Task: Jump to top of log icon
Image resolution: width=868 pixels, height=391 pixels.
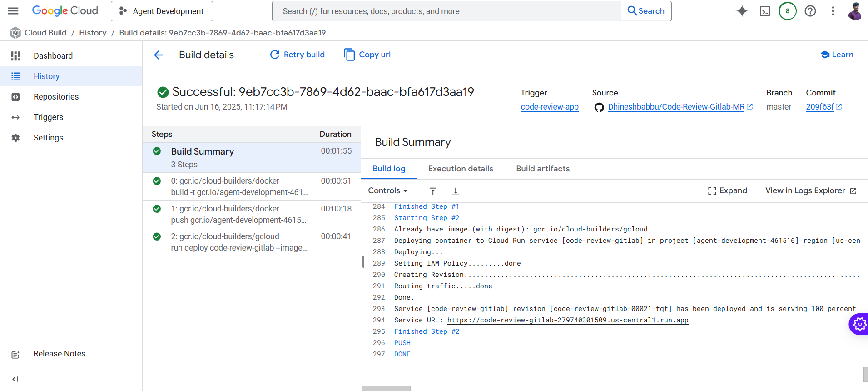Action: [433, 191]
